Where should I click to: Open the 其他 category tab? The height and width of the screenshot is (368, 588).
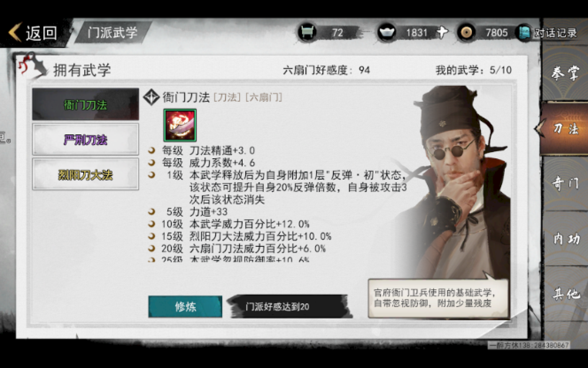[x=565, y=294]
